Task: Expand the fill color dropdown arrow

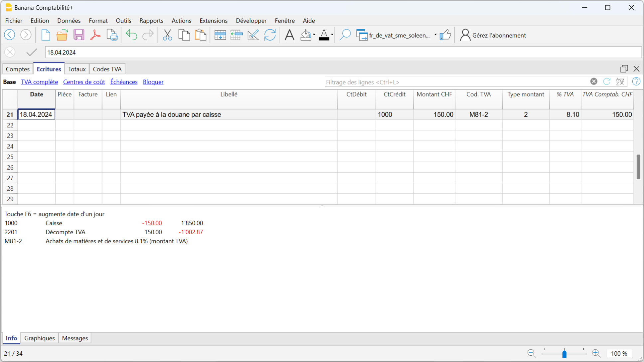Action: (314, 35)
